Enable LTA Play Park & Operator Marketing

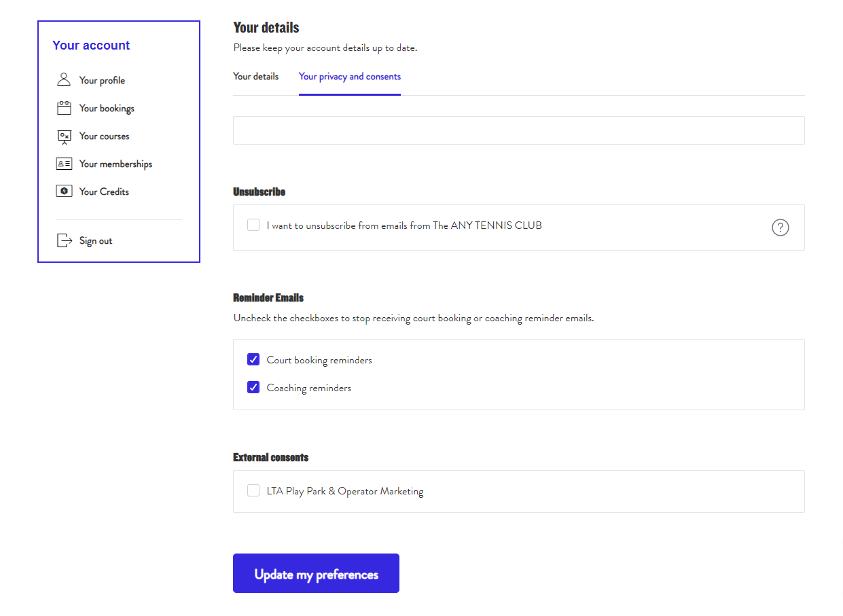pos(253,490)
